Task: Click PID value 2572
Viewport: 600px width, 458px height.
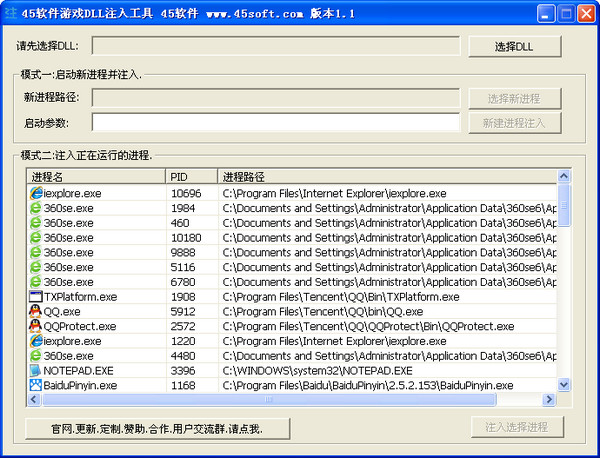Action: [x=183, y=326]
